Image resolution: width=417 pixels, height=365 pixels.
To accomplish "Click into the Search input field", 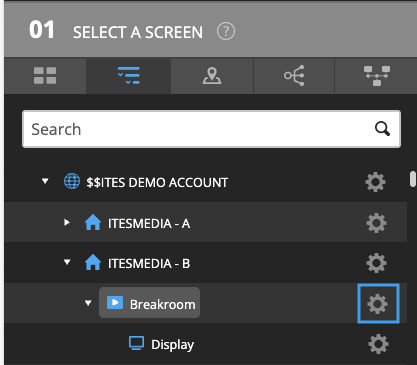I will [211, 129].
